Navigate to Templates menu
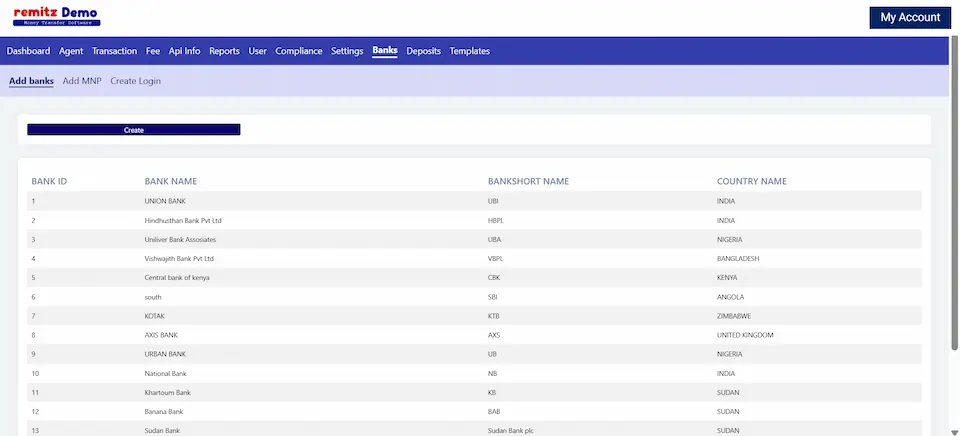The width and height of the screenshot is (960, 436). click(x=469, y=51)
